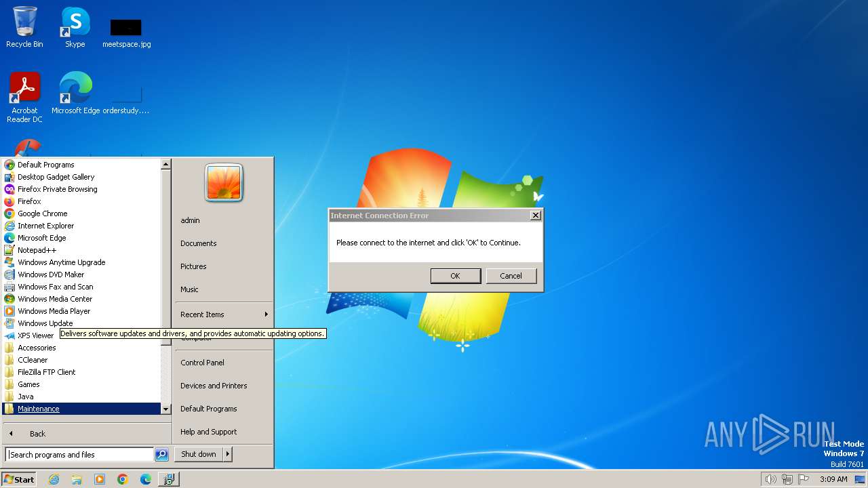The width and height of the screenshot is (868, 488).
Task: Click search magnifier button
Action: pyautogui.click(x=161, y=455)
